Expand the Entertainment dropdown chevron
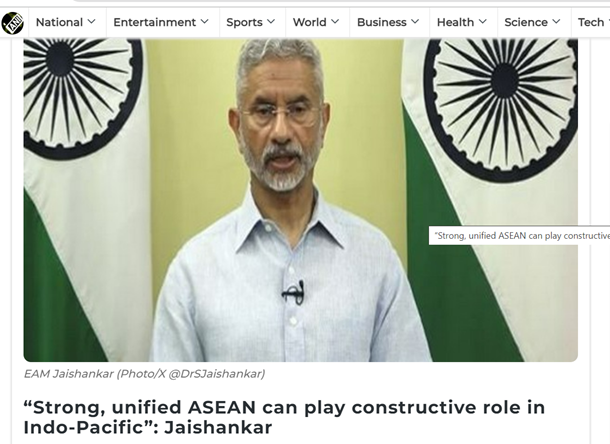Viewport: 610px width, 444px height. [x=205, y=22]
